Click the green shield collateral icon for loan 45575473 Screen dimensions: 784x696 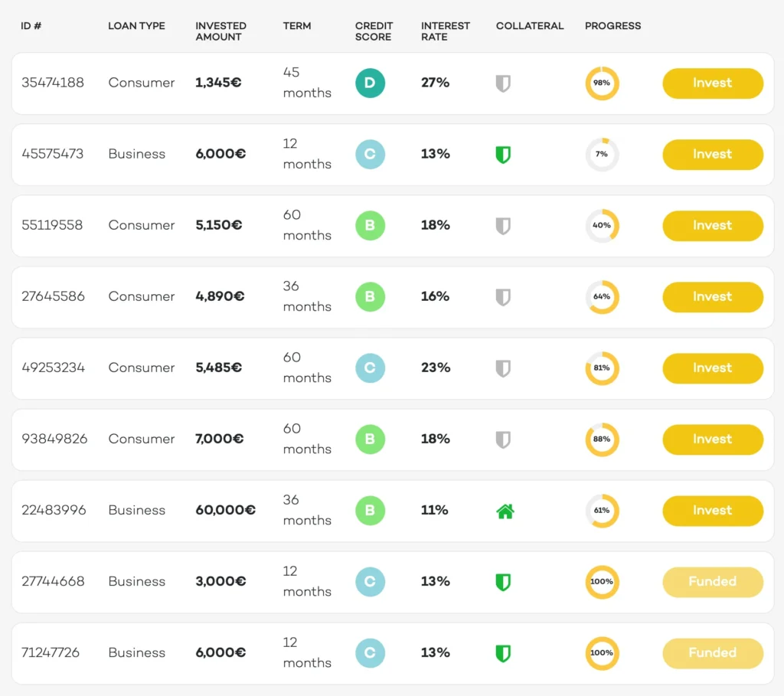[x=503, y=155]
